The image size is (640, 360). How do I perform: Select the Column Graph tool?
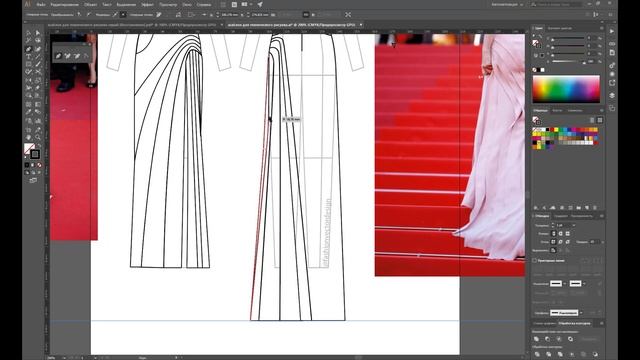[38, 121]
